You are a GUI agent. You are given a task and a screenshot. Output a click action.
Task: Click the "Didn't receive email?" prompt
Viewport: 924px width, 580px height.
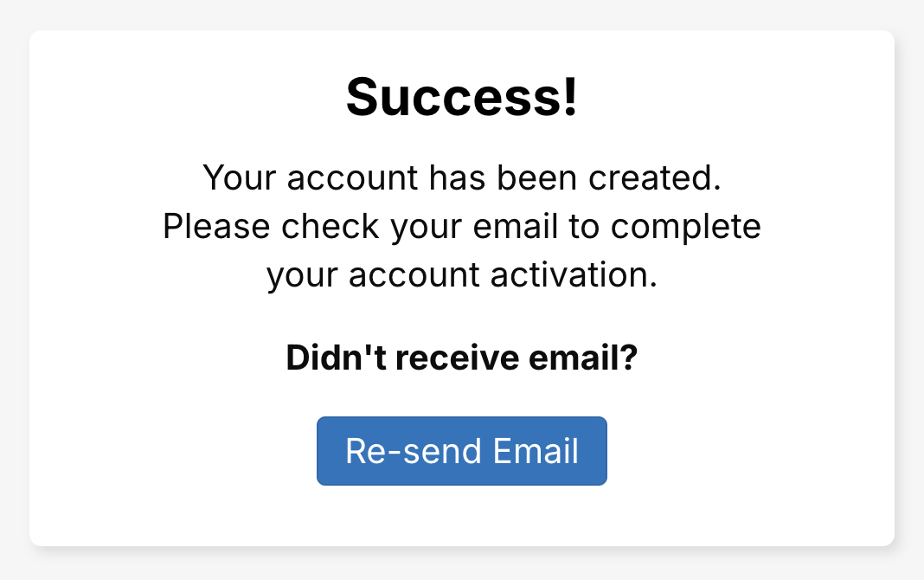click(462, 358)
